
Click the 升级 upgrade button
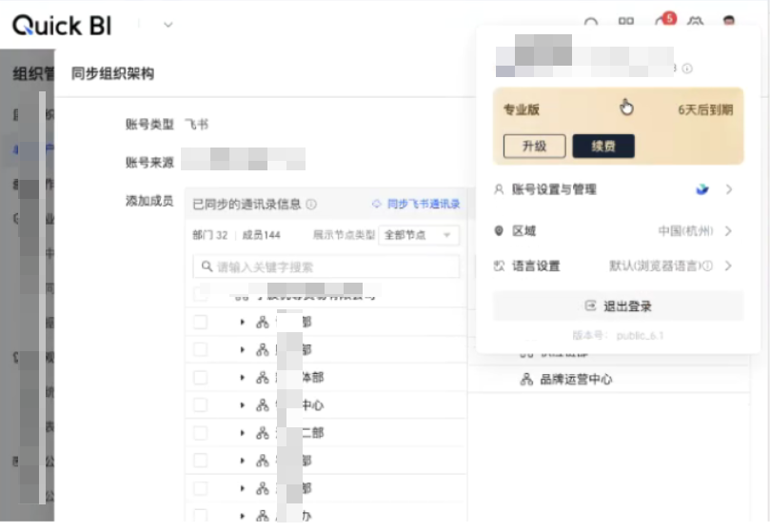(534, 146)
